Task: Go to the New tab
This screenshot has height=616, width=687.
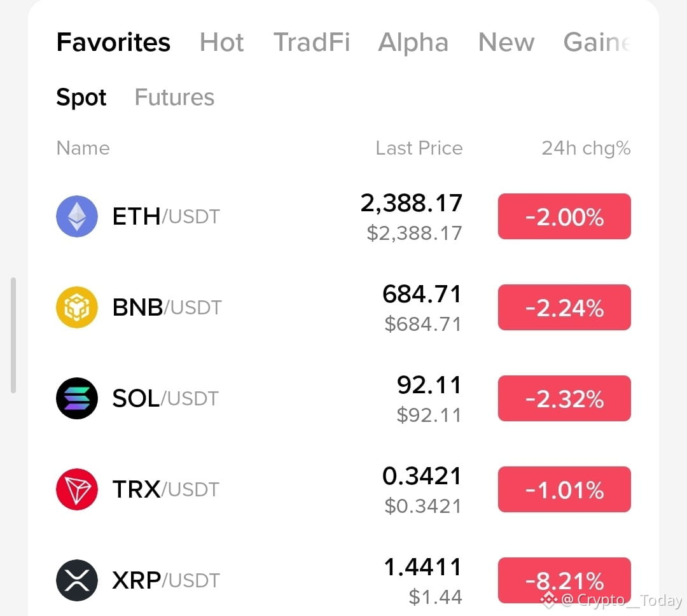Action: 506,43
